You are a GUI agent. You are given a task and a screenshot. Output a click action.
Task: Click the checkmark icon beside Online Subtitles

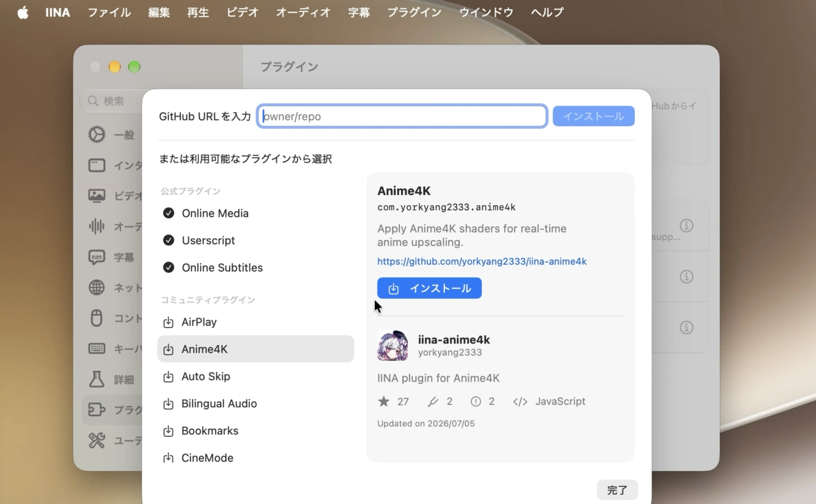click(x=168, y=268)
